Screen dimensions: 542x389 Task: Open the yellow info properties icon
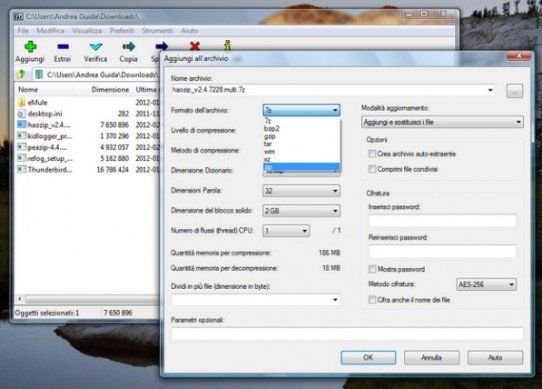click(227, 46)
